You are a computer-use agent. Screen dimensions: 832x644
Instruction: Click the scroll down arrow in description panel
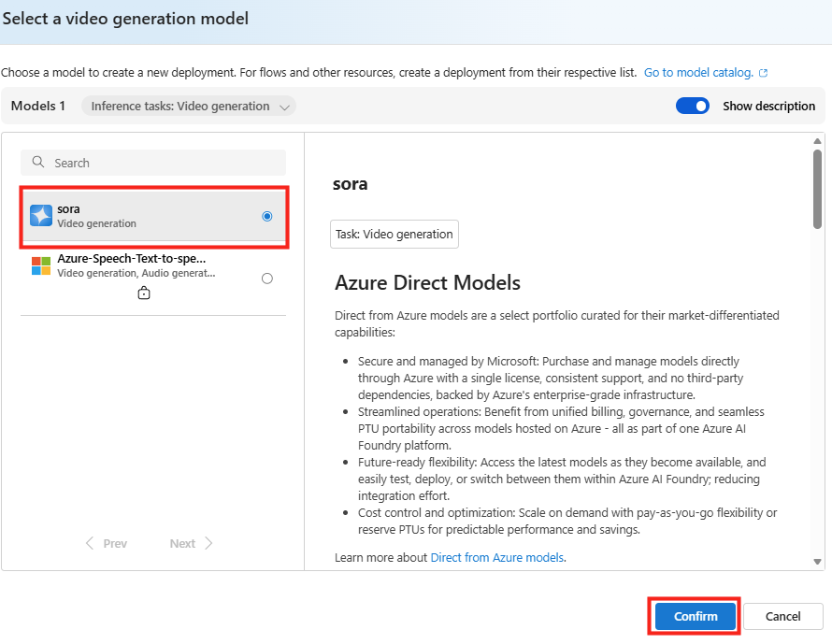tap(818, 562)
